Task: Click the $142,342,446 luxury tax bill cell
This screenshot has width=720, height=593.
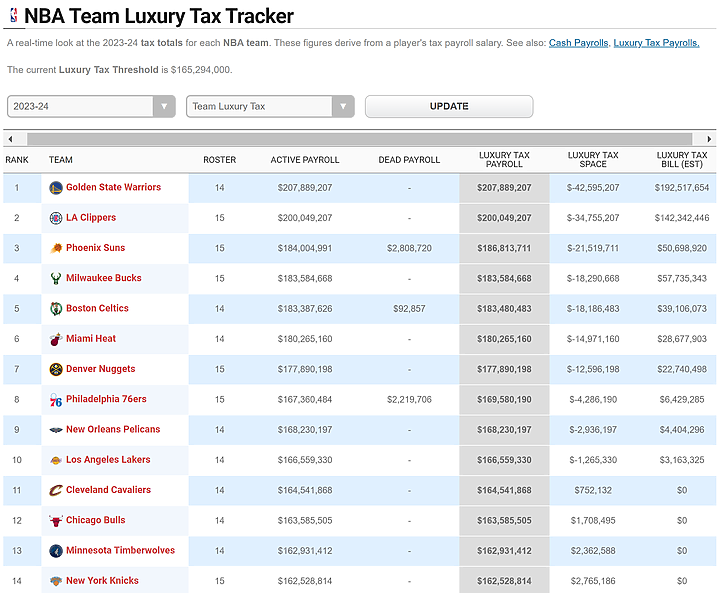Action: 682,218
